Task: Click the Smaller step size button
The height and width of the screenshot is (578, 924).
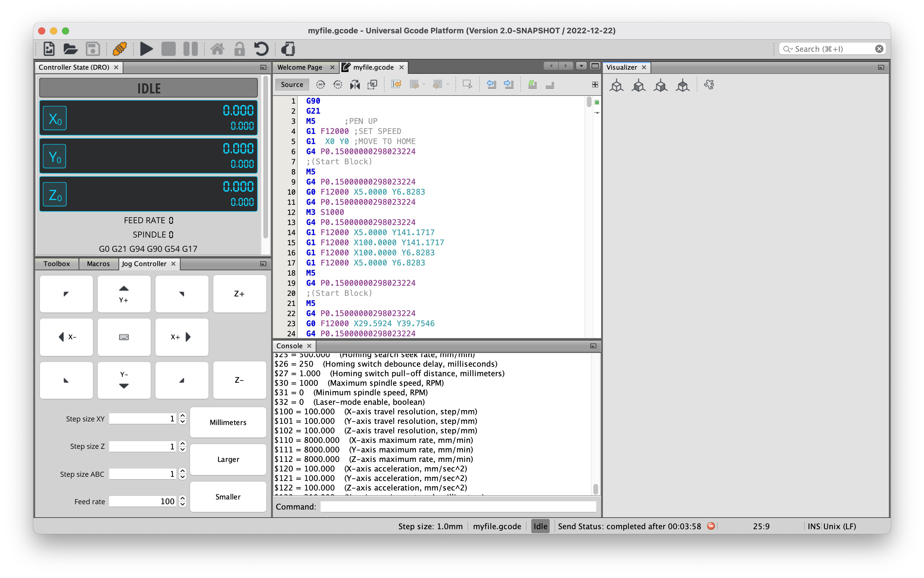Action: pyautogui.click(x=228, y=496)
